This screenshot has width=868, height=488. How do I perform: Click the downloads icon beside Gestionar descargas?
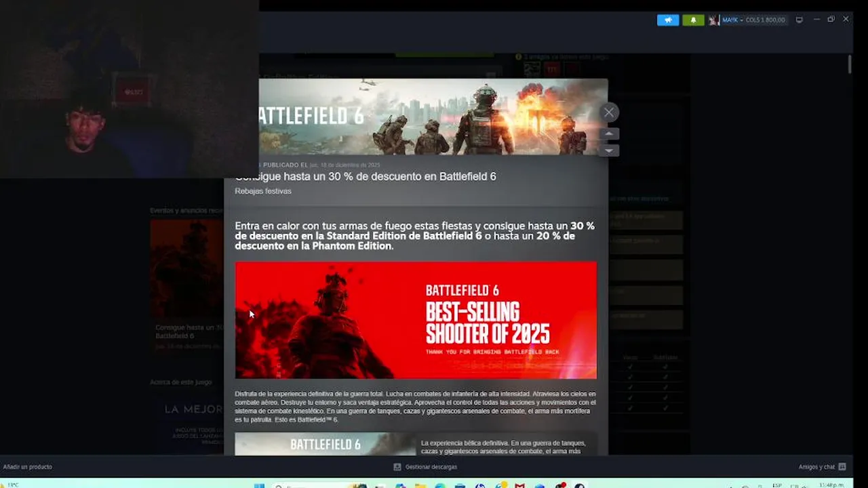(x=397, y=467)
